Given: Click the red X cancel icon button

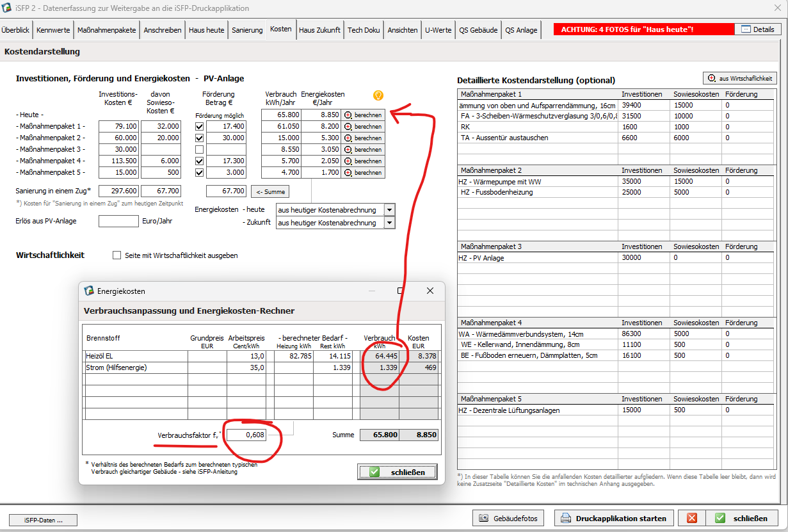Looking at the screenshot, I should pyautogui.click(x=691, y=518).
